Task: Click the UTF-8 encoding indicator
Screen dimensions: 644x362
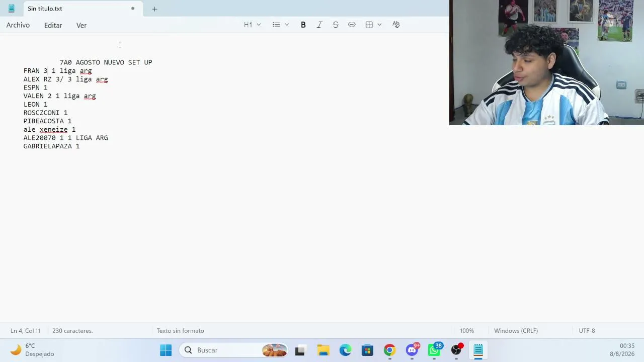Action: pyautogui.click(x=587, y=331)
